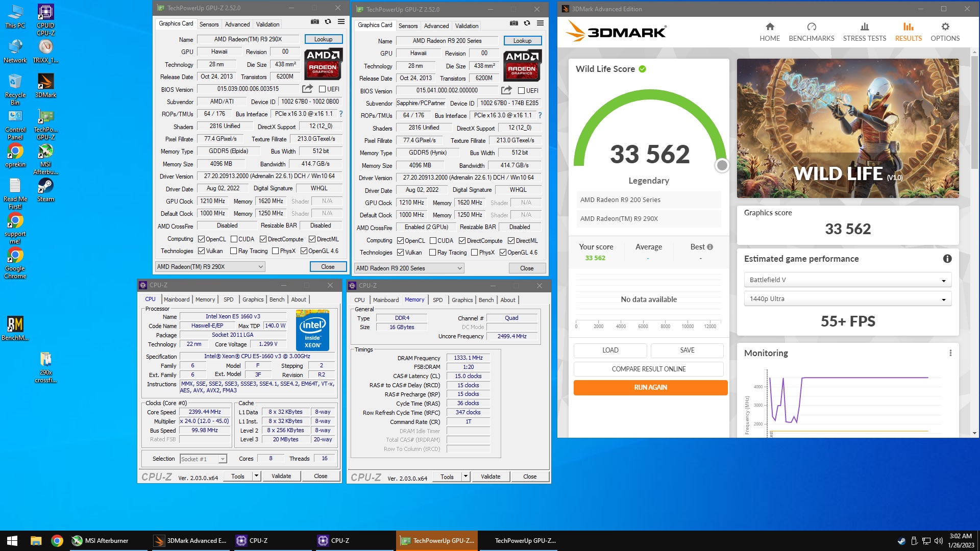Open Battlefield V game dropdown

(848, 280)
